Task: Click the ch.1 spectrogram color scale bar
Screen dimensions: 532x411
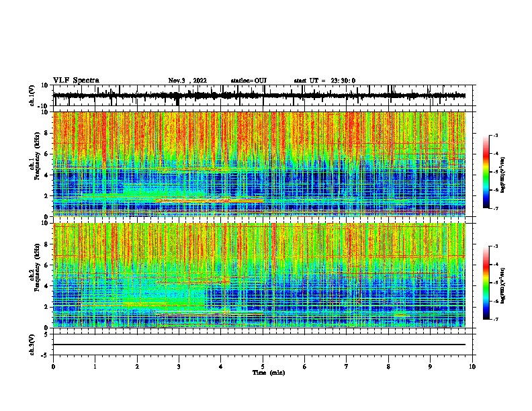Action: tap(486, 172)
